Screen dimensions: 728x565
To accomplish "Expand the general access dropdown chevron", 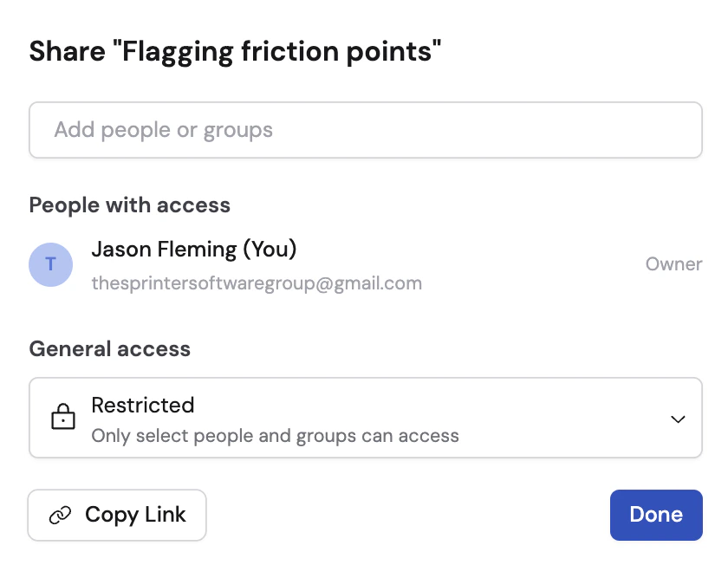I will 678,418.
